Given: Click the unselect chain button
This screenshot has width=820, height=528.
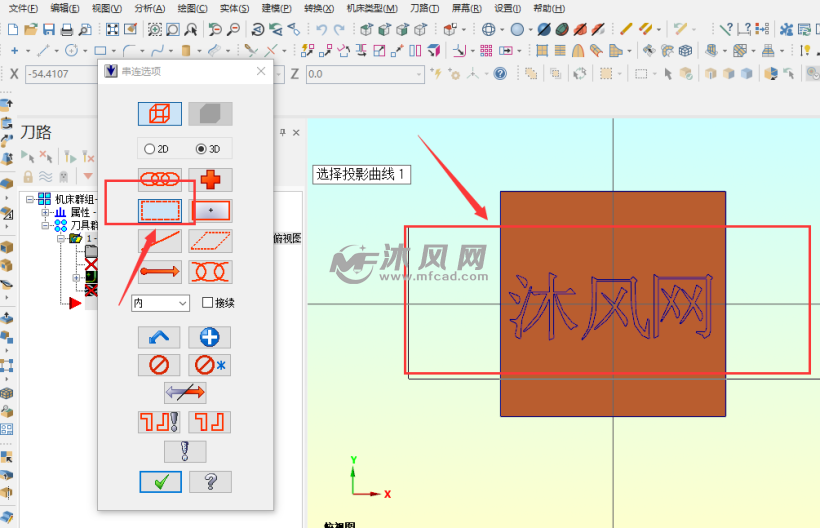Looking at the screenshot, I should point(159,365).
